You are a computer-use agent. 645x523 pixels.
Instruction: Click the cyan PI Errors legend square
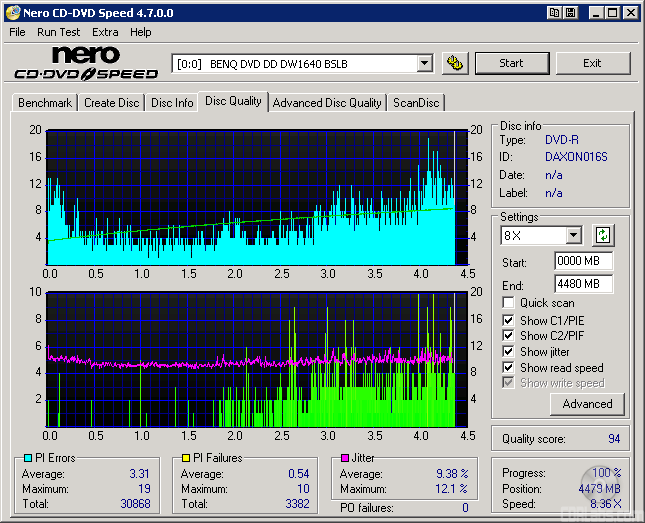tap(27, 458)
